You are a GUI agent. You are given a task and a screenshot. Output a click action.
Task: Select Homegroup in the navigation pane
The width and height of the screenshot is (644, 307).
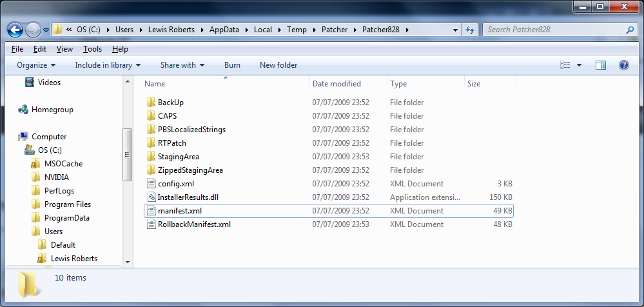click(x=46, y=109)
